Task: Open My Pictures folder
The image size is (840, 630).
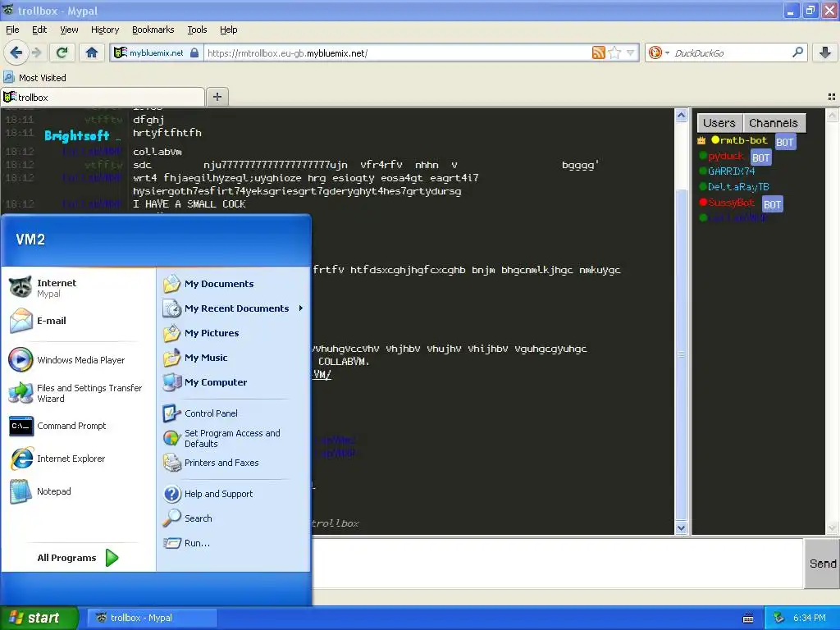Action: 233,333
